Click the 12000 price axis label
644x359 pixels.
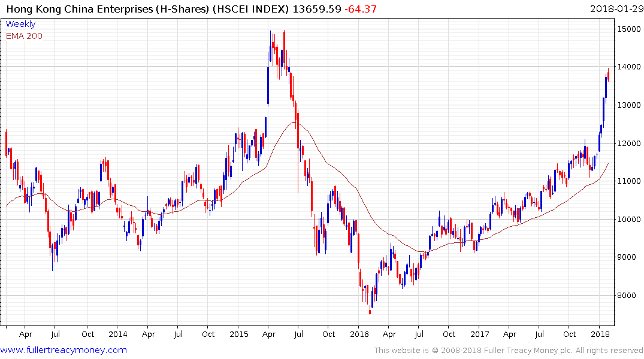click(x=628, y=143)
